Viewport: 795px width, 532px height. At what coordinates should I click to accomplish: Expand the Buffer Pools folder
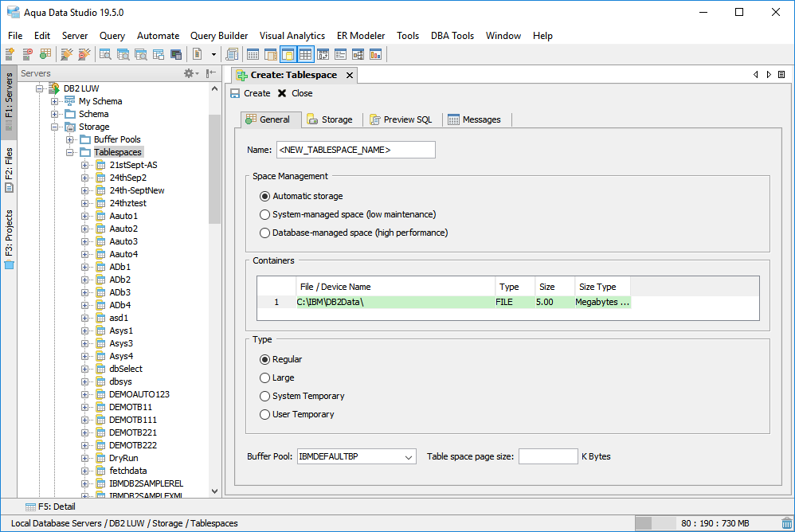pos(69,139)
